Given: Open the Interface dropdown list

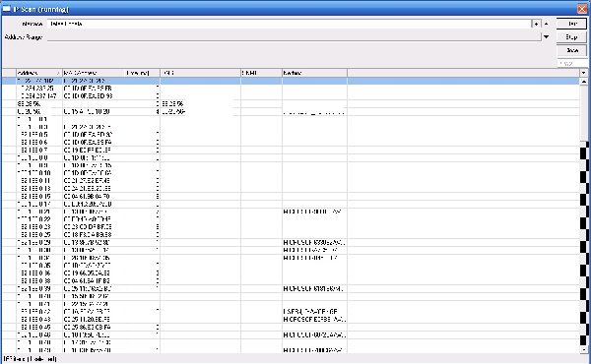Looking at the screenshot, I should click(x=536, y=24).
